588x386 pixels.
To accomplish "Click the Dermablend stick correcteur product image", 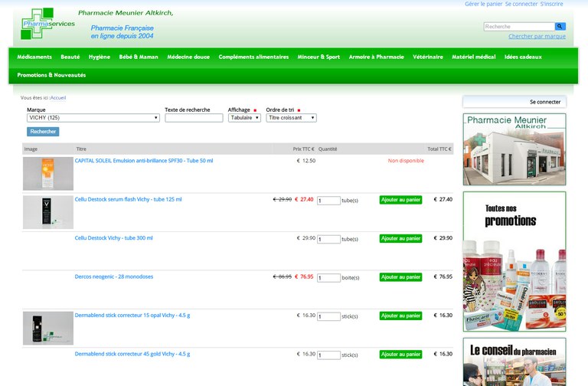I will [x=48, y=328].
